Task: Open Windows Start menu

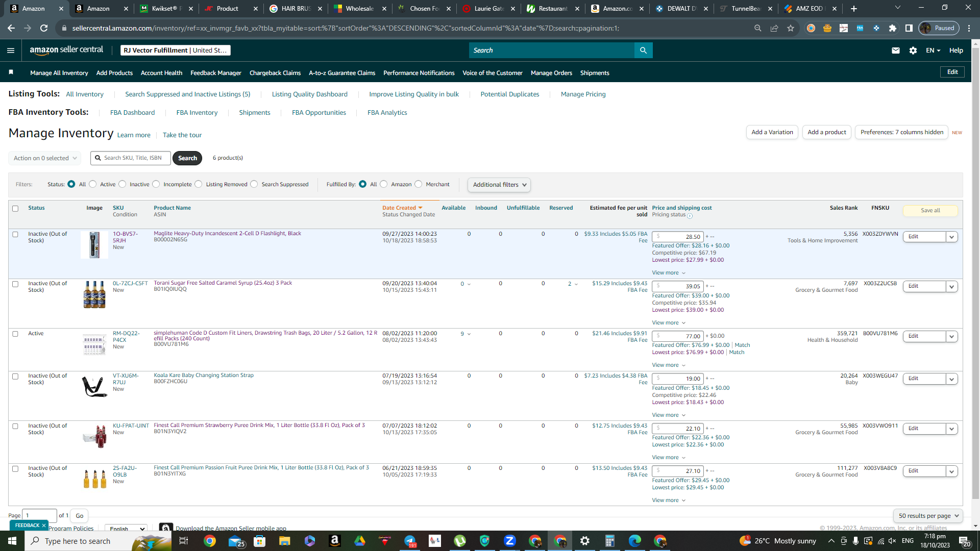Action: 12,541
